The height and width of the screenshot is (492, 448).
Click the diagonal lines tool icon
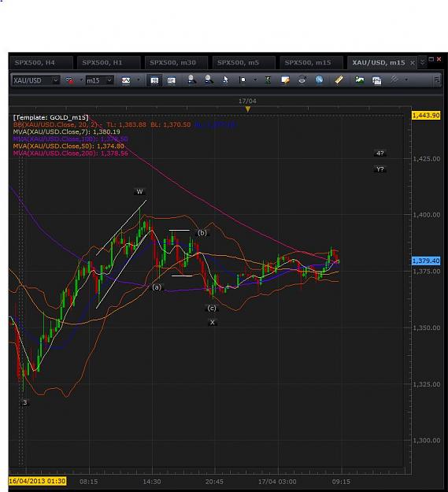(x=394, y=80)
